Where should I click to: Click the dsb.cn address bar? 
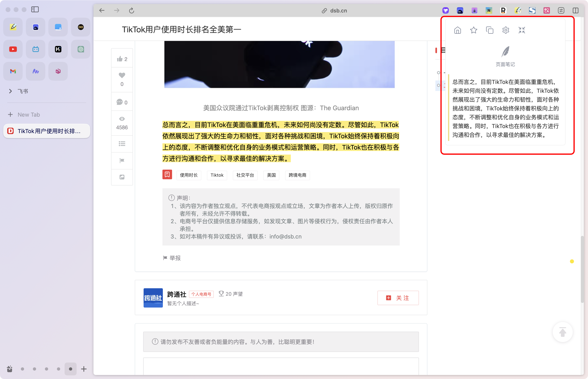tap(334, 11)
